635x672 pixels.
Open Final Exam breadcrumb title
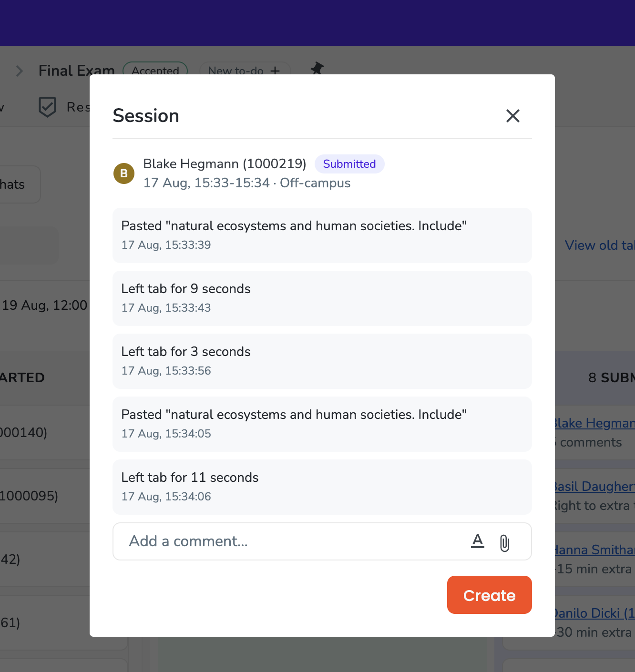pos(76,71)
